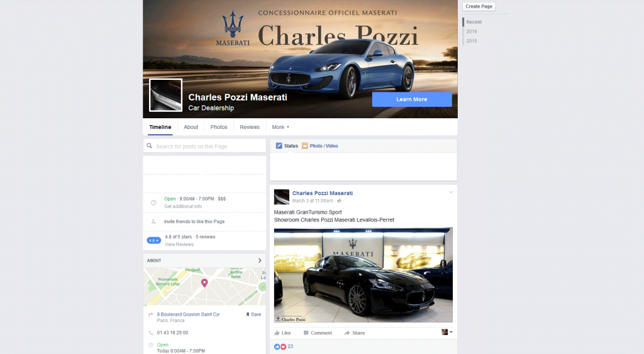The image size is (644, 354).
Task: Click the clock icon beside opening hours
Action: (x=153, y=202)
